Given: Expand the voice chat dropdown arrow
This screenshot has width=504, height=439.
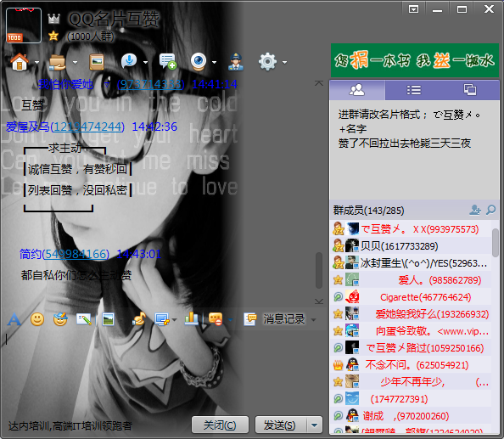Looking at the screenshot, I should point(145,62).
